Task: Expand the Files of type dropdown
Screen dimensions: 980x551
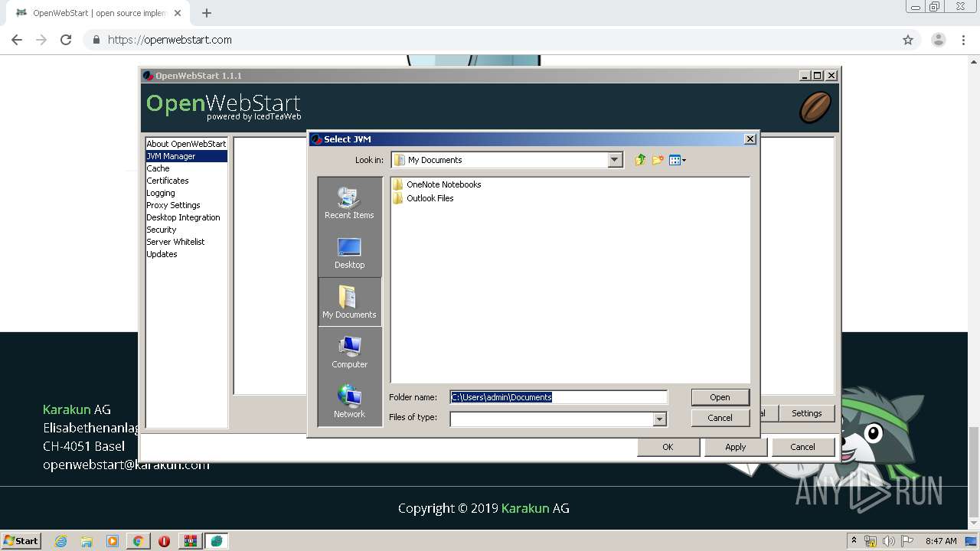Action: point(659,419)
